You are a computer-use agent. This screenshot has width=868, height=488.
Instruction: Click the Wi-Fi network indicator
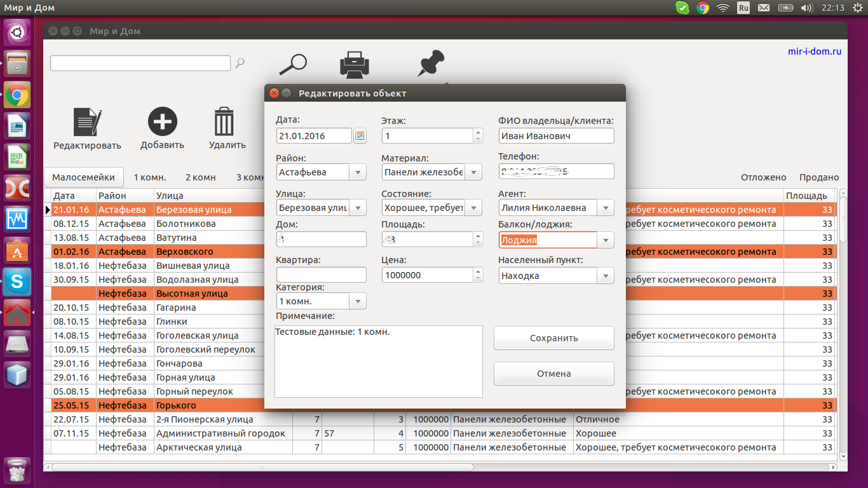[723, 8]
